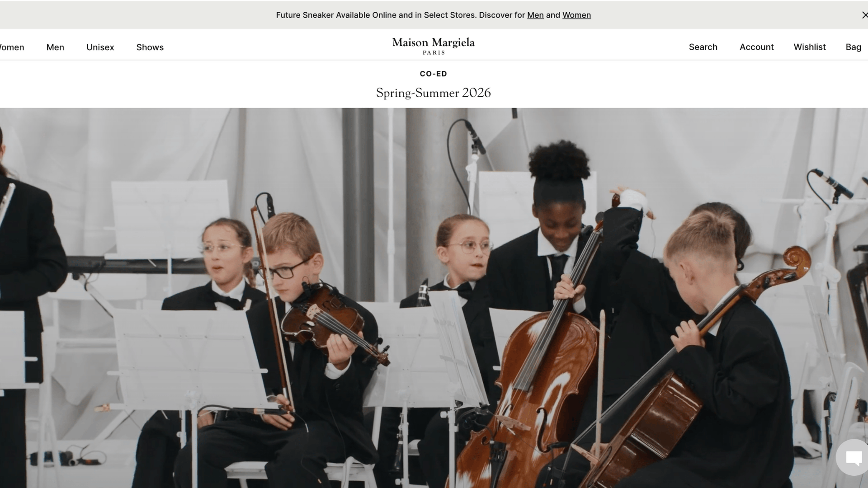Open Search in the header

pyautogui.click(x=703, y=47)
